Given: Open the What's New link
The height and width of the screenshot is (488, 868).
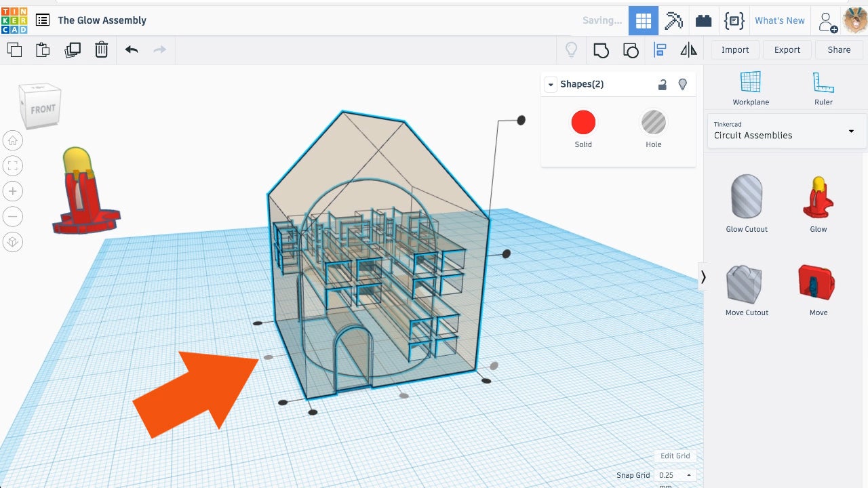Looking at the screenshot, I should point(780,20).
